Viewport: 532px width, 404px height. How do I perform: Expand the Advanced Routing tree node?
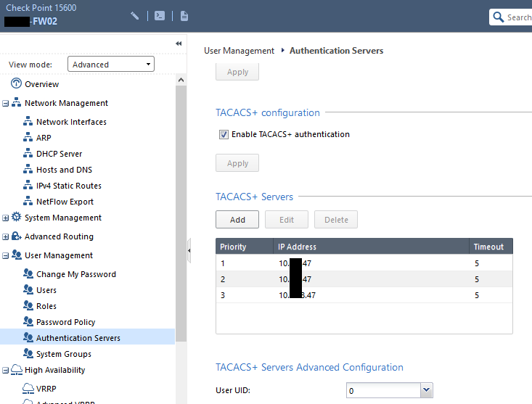(5, 237)
